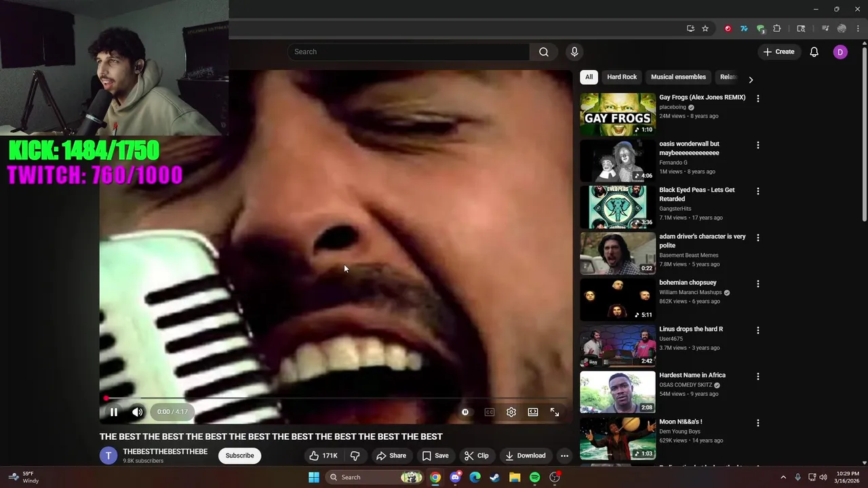Screen dimensions: 868x488
Task: Open the green shield extension icon
Action: (761, 28)
